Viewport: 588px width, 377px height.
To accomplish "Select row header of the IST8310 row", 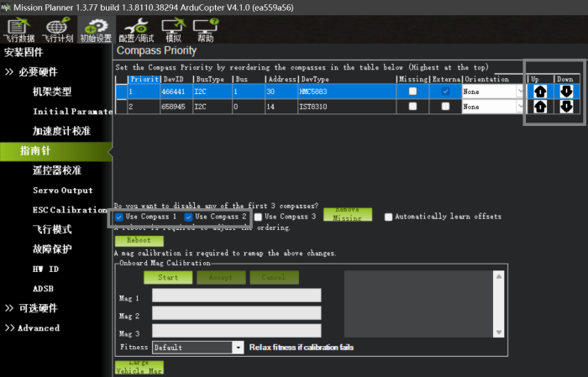I will [x=121, y=107].
